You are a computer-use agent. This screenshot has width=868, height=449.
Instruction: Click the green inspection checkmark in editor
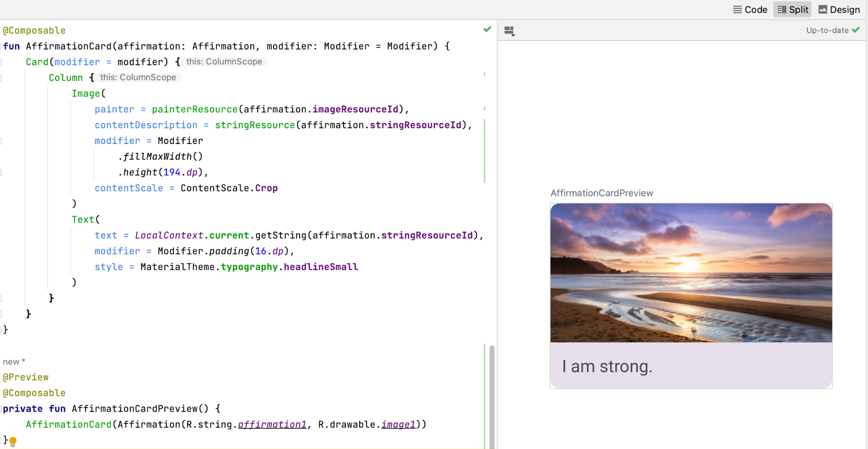(487, 29)
